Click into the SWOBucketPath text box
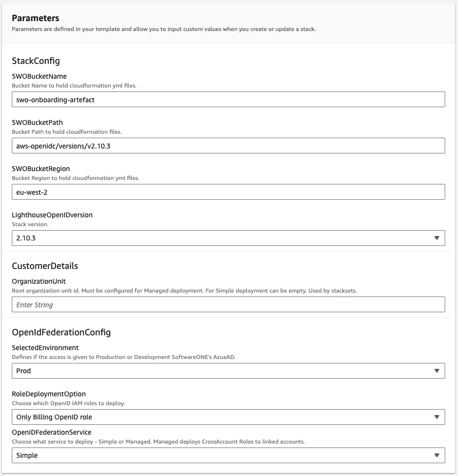 (x=228, y=146)
